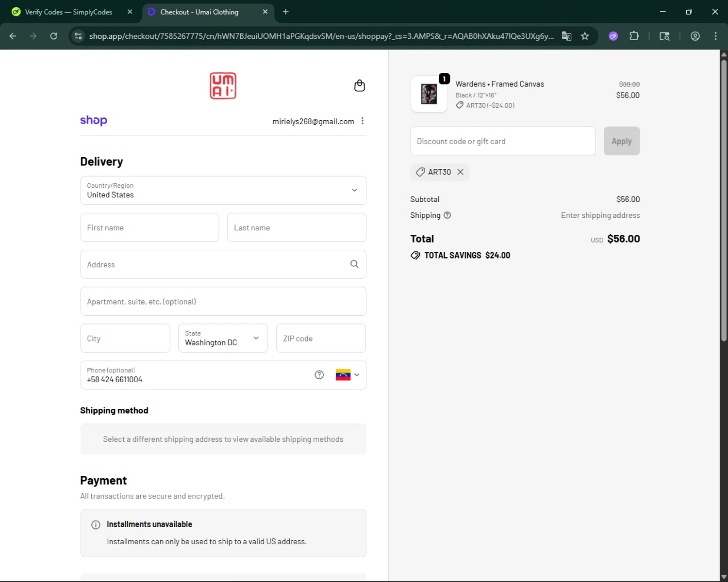Close the Checkout Umai Clothing tab

point(265,12)
